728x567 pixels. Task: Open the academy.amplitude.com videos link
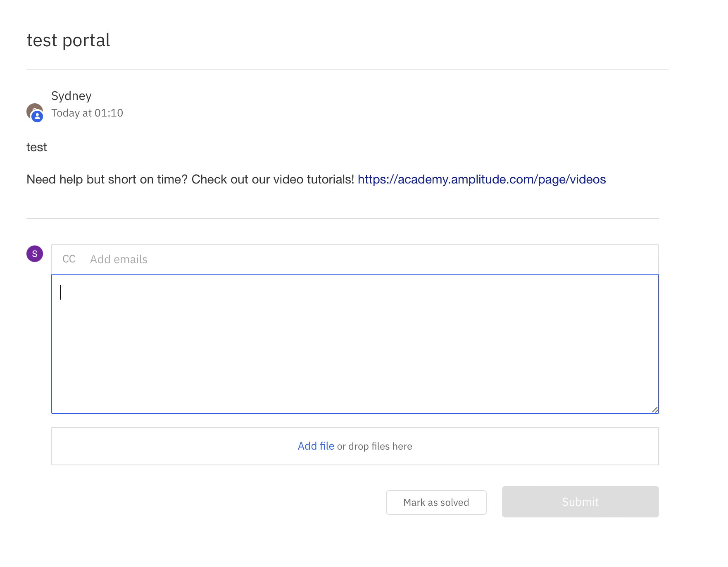[x=481, y=179]
